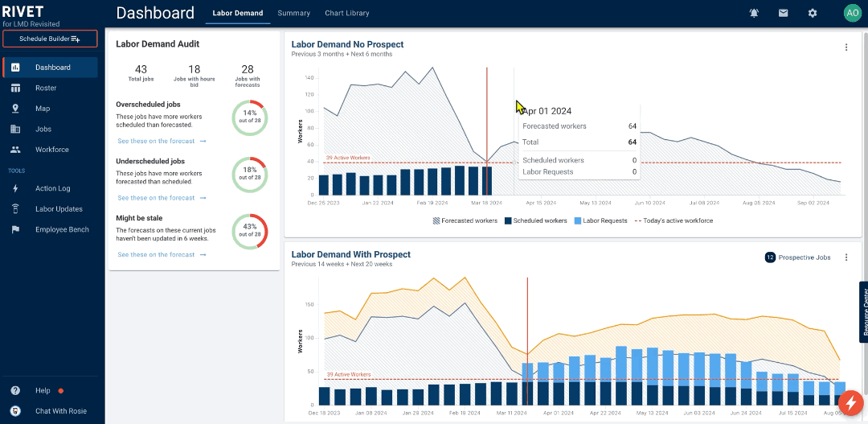Screen dimensions: 868x424
Task: Open Labor Demand With Prospect options menu
Action: (845, 257)
